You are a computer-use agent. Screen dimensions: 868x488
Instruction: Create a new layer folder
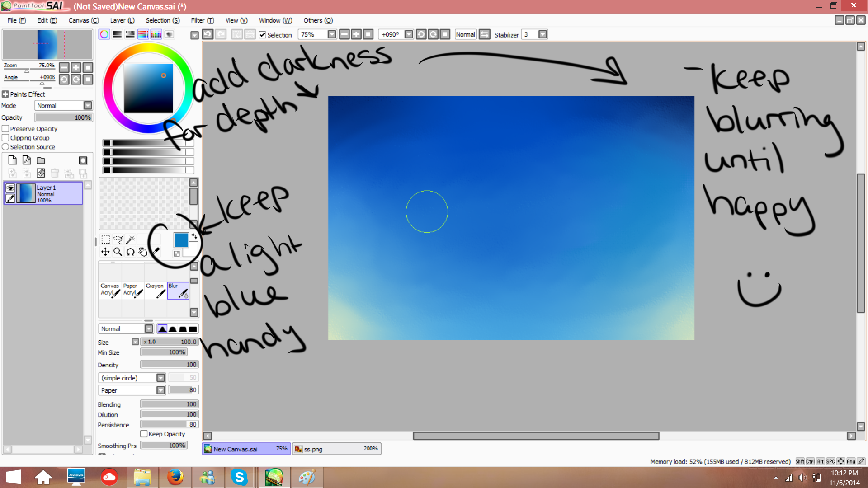click(x=41, y=160)
